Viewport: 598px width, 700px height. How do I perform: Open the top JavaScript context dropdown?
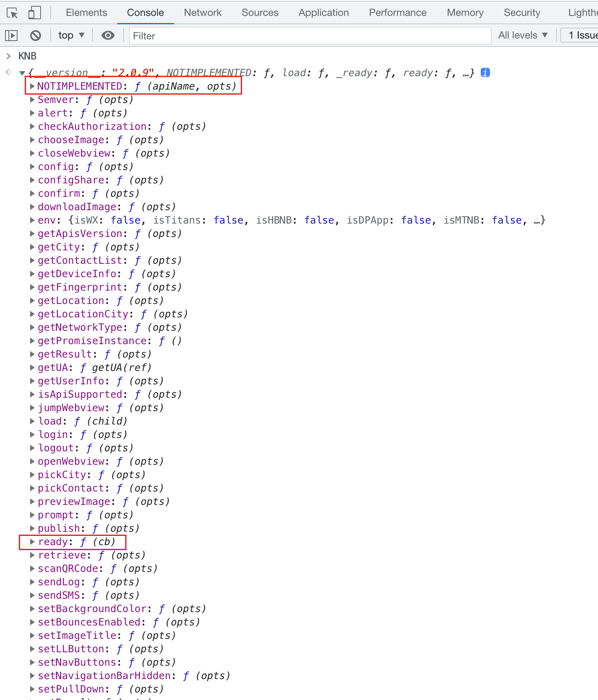click(x=71, y=36)
